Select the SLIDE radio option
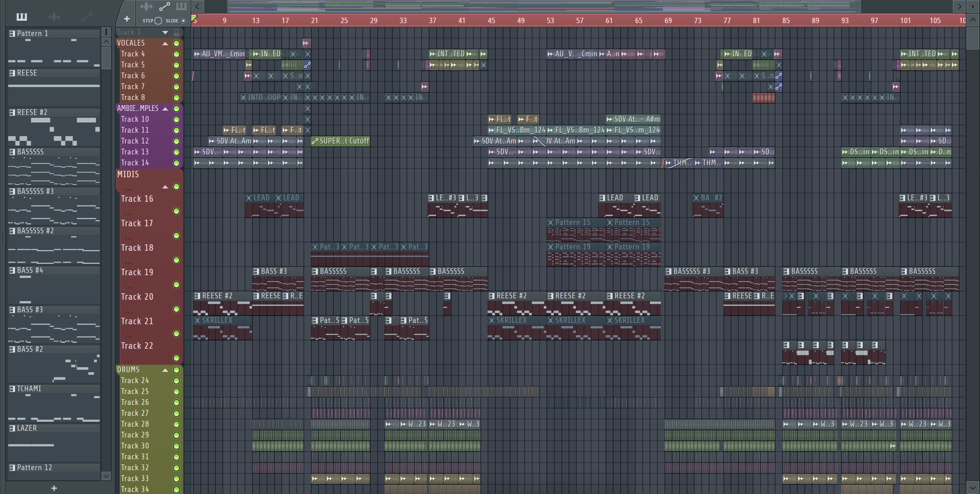 coord(183,20)
